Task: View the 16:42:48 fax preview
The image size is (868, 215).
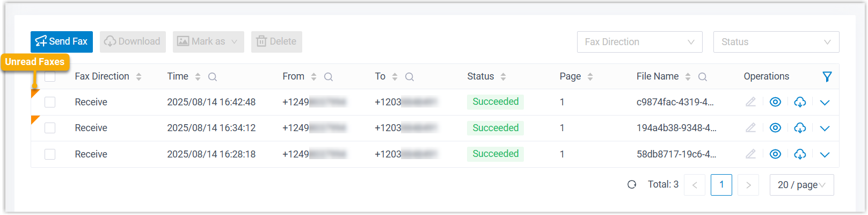Action: [775, 102]
